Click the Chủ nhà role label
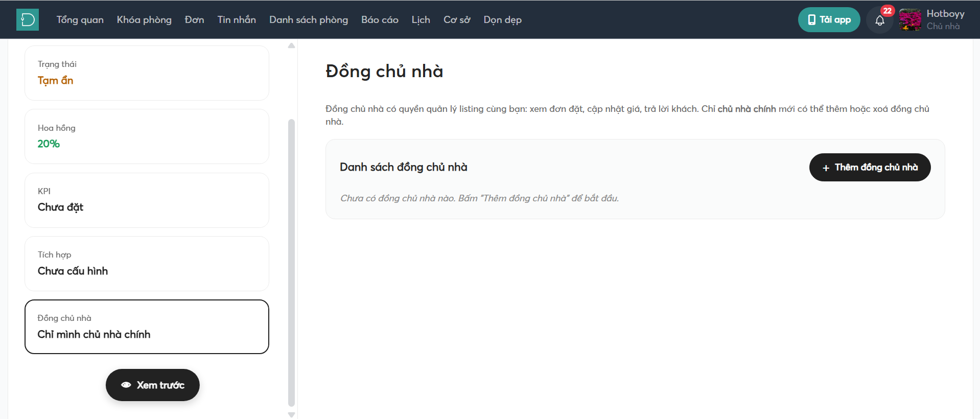This screenshot has width=980, height=419. [x=943, y=26]
